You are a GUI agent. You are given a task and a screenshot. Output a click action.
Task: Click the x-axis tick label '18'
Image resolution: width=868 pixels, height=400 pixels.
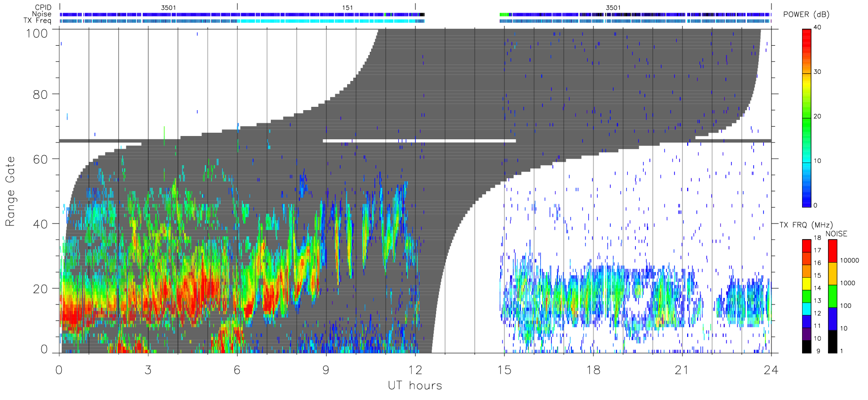click(593, 370)
